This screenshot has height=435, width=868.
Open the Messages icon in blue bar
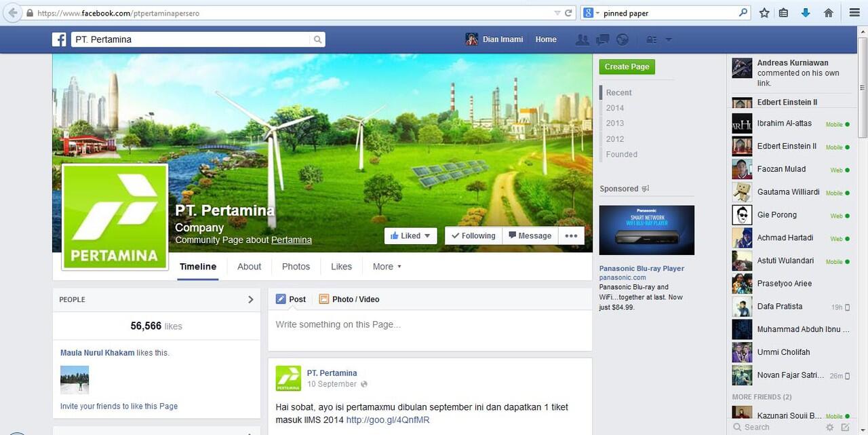click(x=602, y=39)
